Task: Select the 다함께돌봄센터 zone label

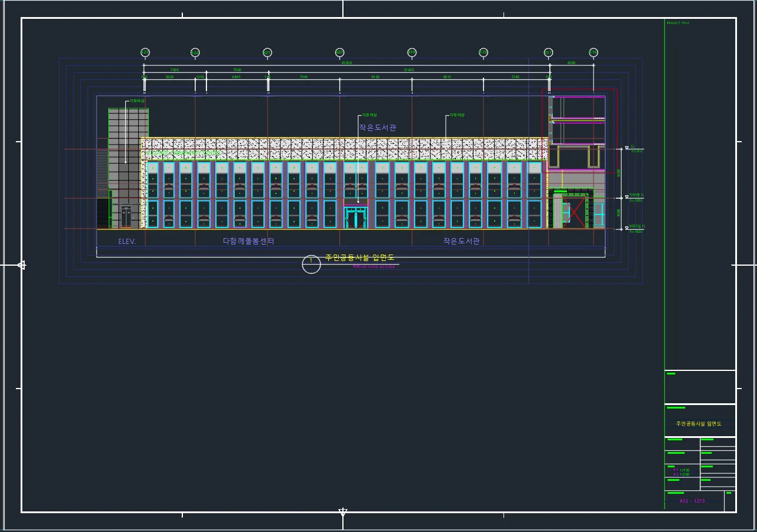Action: coord(248,241)
